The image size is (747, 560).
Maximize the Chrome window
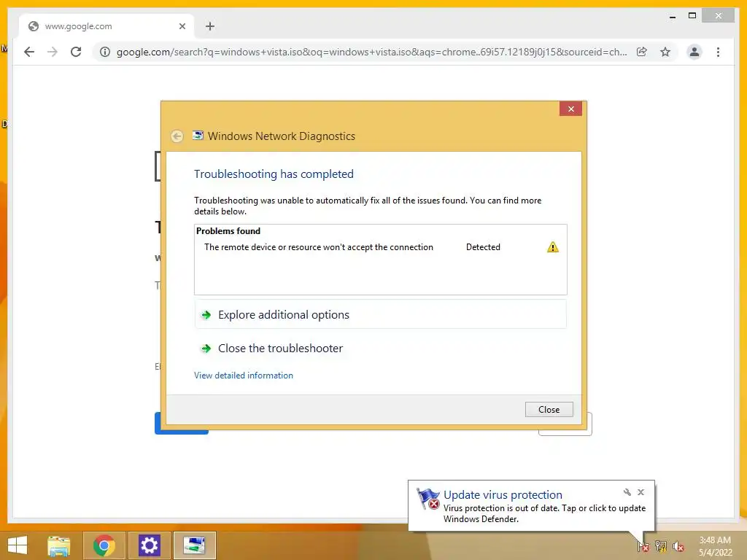[692, 16]
